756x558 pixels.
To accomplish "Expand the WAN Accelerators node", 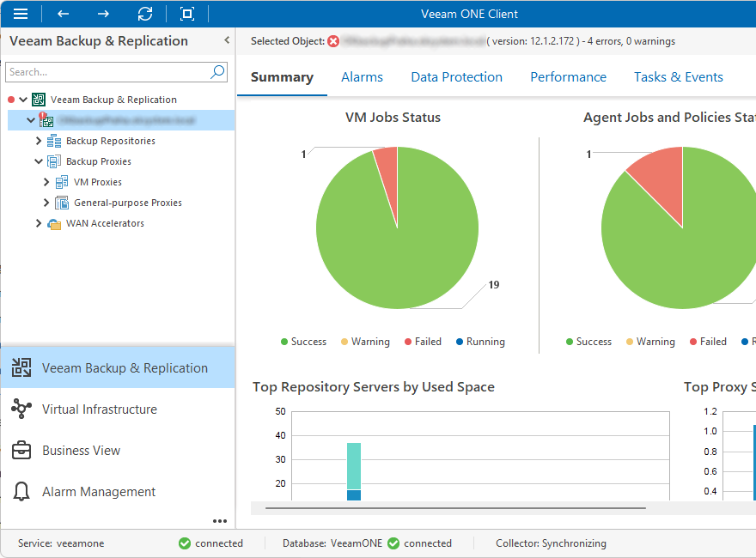I will point(38,222).
